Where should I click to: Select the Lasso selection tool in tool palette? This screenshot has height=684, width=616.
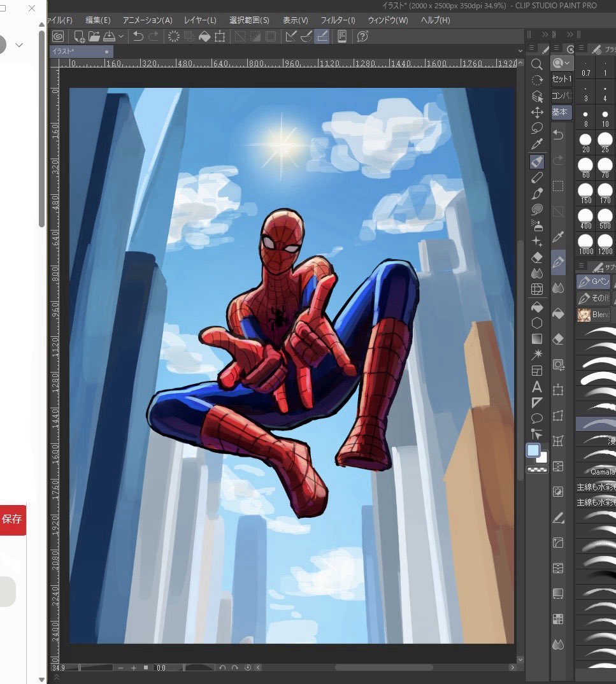coord(537,128)
